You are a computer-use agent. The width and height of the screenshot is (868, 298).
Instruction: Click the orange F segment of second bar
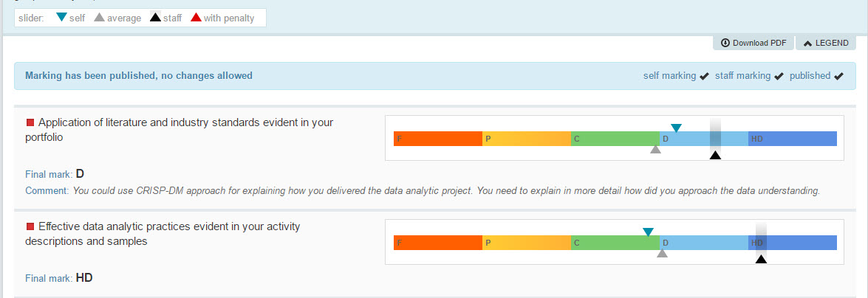click(x=438, y=243)
